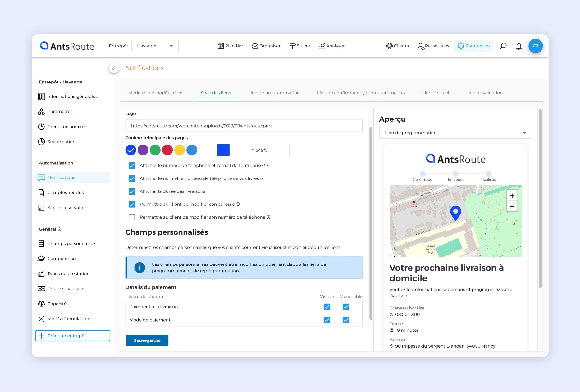The width and height of the screenshot is (580, 392).
Task: Open the search magnifier icon
Action: pyautogui.click(x=503, y=46)
